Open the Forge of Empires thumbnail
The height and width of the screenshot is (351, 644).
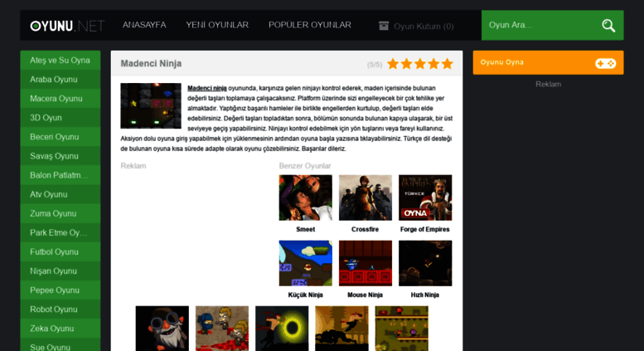coord(425,197)
